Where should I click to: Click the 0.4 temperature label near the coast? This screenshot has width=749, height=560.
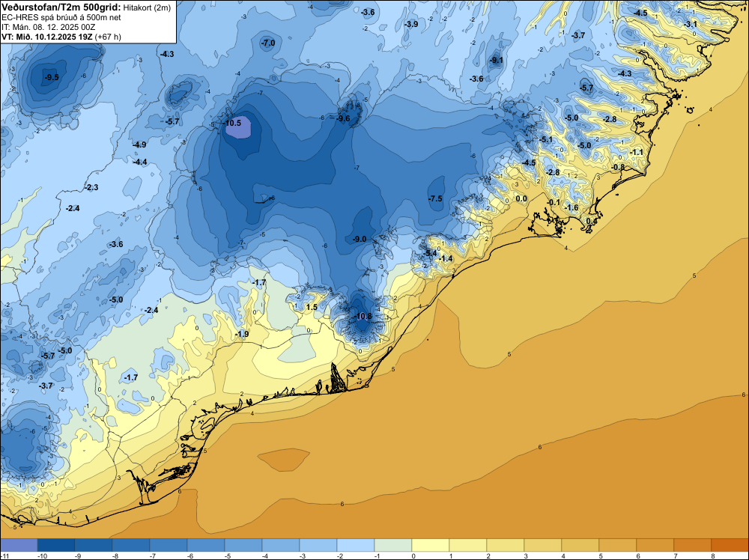pyautogui.click(x=592, y=221)
